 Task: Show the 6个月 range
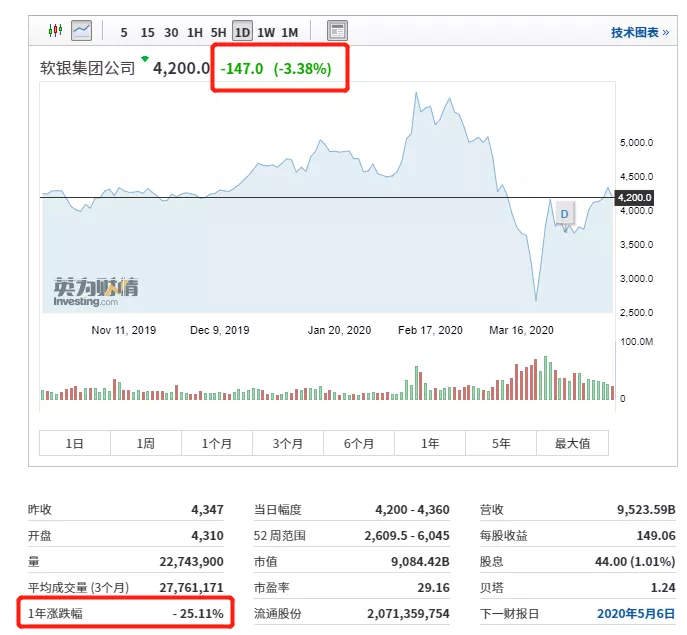[x=359, y=443]
